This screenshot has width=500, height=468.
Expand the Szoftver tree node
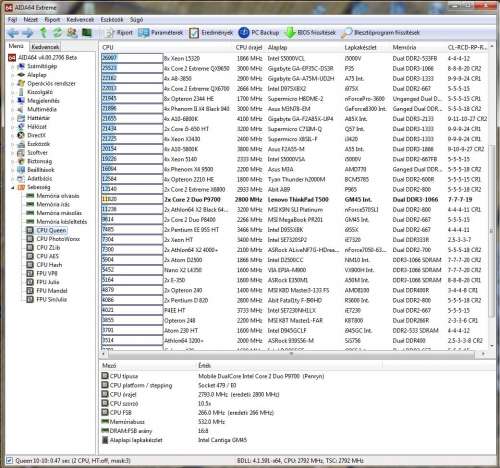click(13, 153)
